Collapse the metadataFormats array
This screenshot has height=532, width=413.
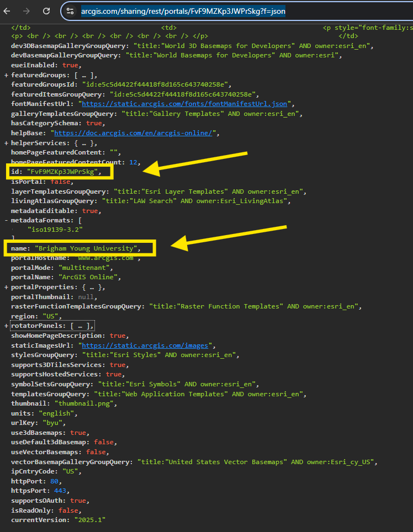tap(6, 221)
